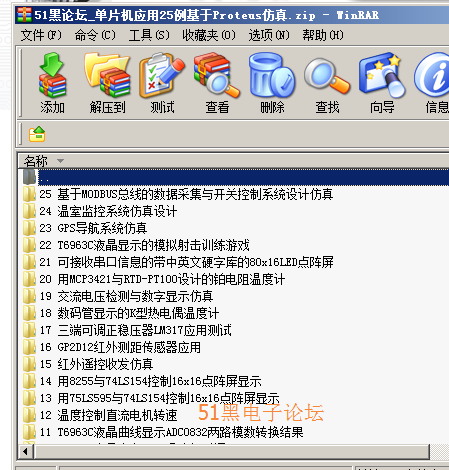Go up one folder level icon
449x470 pixels.
[37, 134]
